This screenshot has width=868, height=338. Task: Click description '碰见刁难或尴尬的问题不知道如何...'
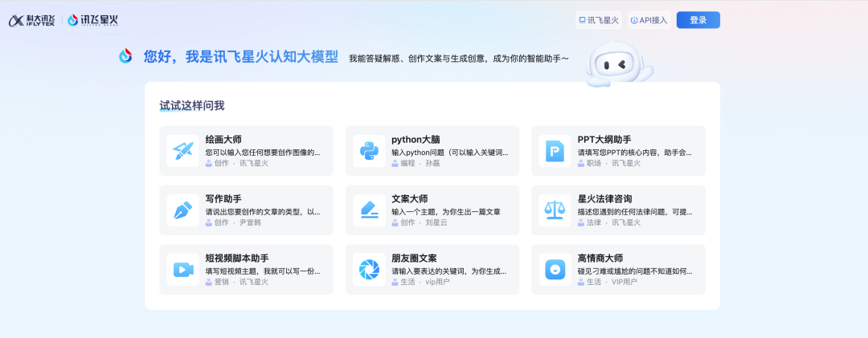pos(634,271)
